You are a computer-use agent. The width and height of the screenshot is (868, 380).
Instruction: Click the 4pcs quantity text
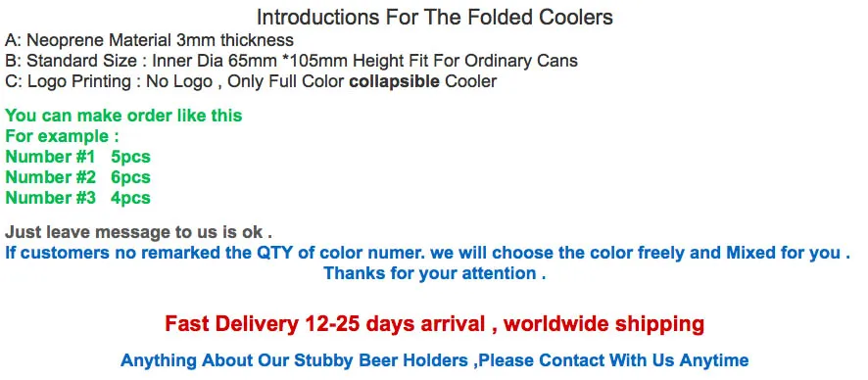(x=130, y=198)
